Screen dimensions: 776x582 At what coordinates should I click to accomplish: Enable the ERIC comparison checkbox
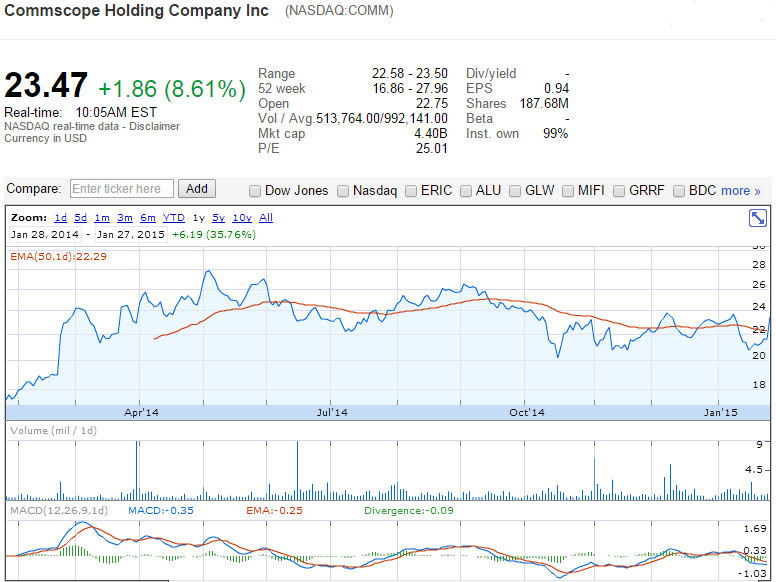411,191
